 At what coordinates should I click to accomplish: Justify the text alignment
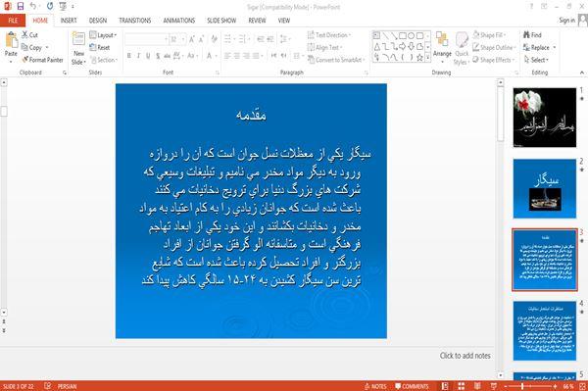click(256, 56)
